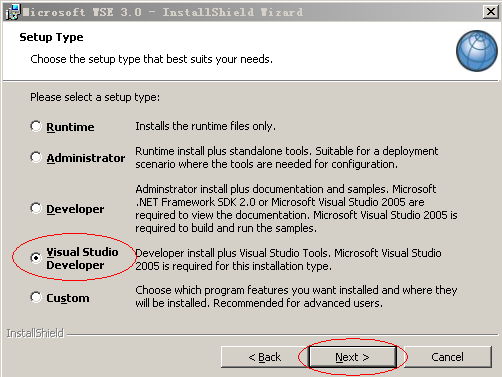Close the InstallShield Wizard window

(491, 12)
